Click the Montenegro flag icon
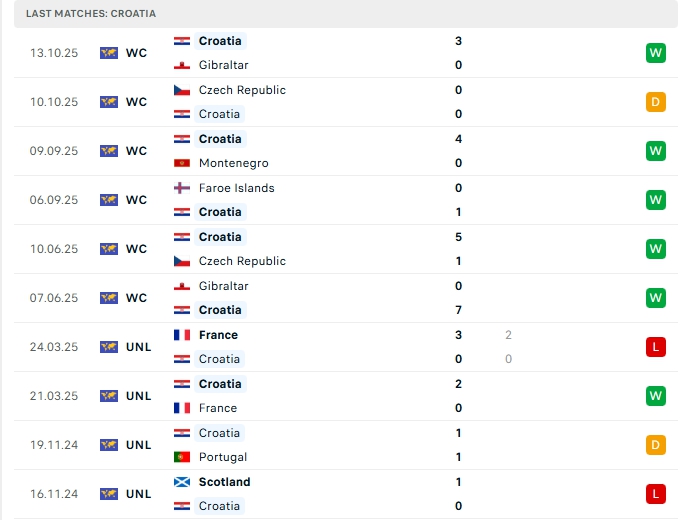Image resolution: width=689 pixels, height=520 pixels. coord(182,163)
